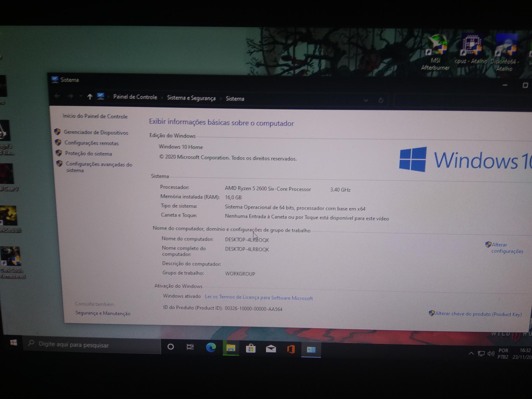Open Task View on taskbar
Screen dimensions: 532x399
click(x=190, y=347)
